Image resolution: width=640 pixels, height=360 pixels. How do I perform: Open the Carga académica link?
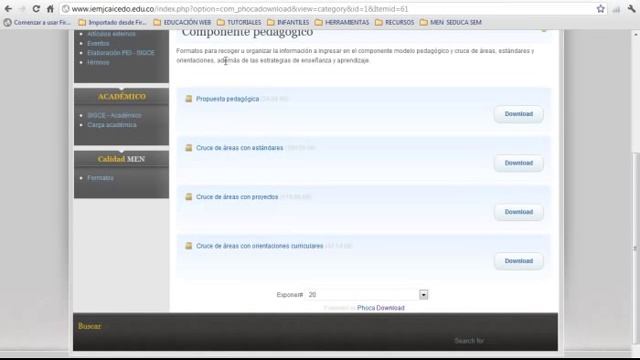click(112, 125)
